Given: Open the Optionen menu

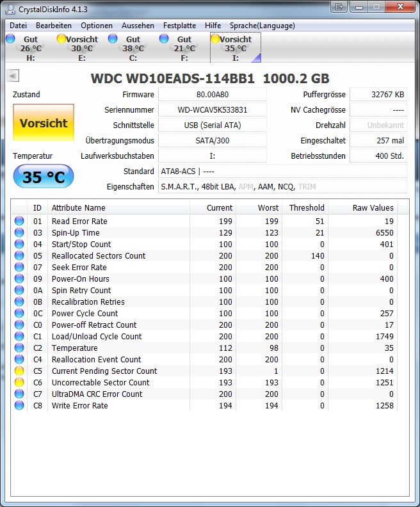Looking at the screenshot, I should (97, 26).
